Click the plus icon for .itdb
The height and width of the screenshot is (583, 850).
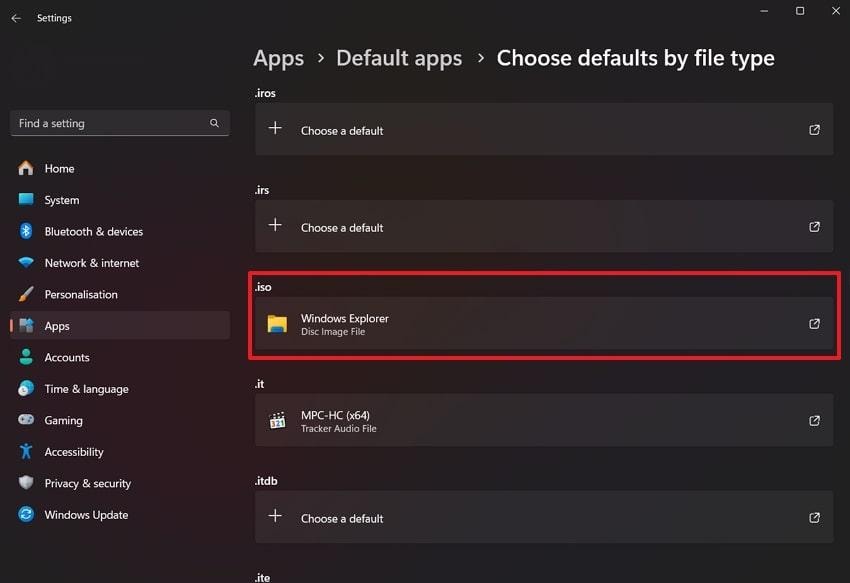(275, 516)
